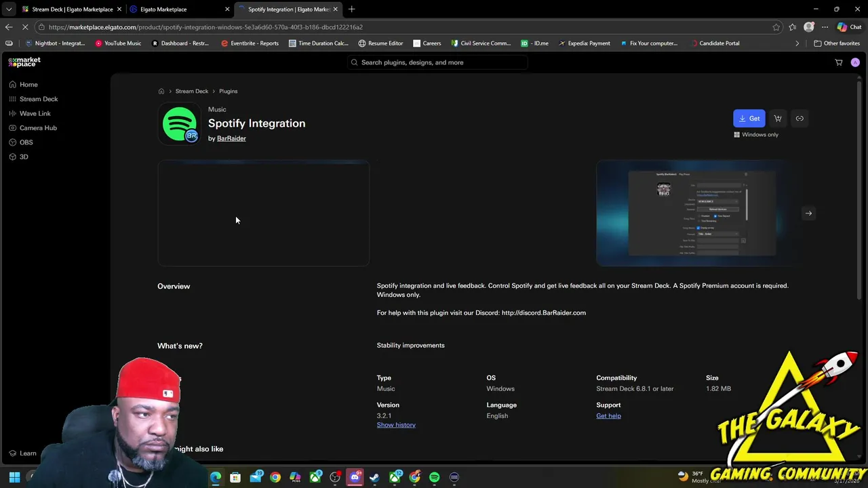The width and height of the screenshot is (868, 488).
Task: Click the Spotify Integration plugin icon
Action: 180,124
